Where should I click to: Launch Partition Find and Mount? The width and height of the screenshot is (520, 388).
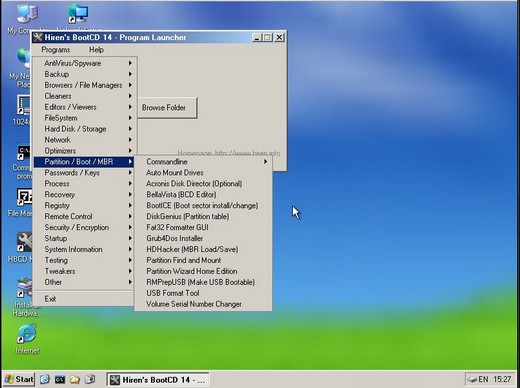tap(203, 260)
